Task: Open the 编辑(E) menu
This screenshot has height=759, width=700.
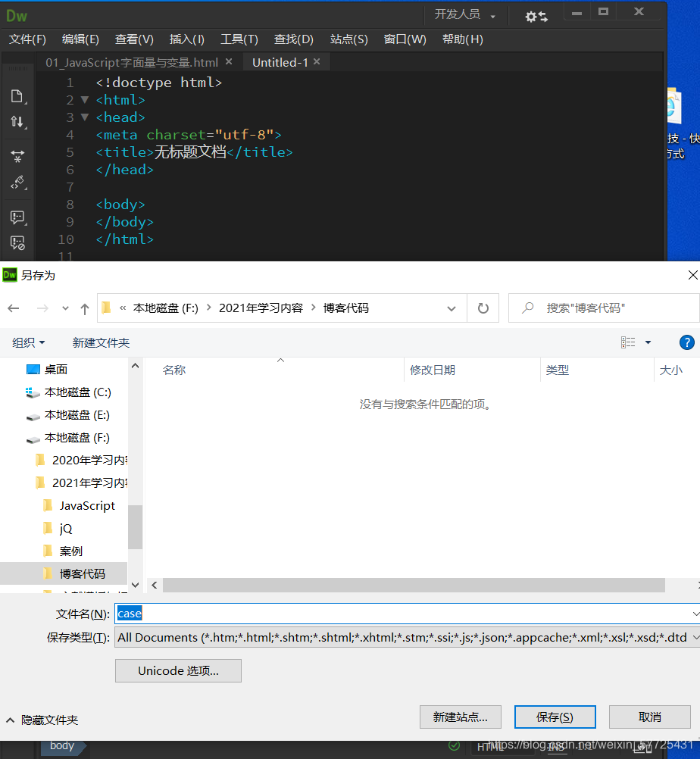Action: pyautogui.click(x=80, y=39)
